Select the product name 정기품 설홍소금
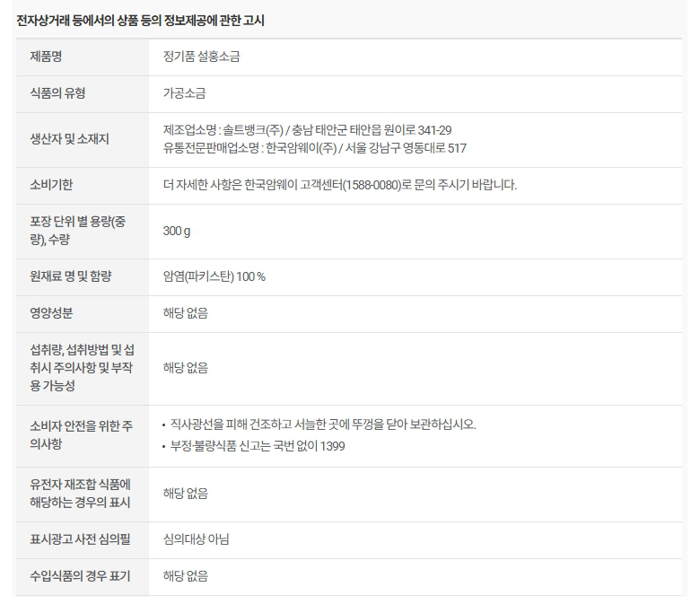 pyautogui.click(x=201, y=57)
